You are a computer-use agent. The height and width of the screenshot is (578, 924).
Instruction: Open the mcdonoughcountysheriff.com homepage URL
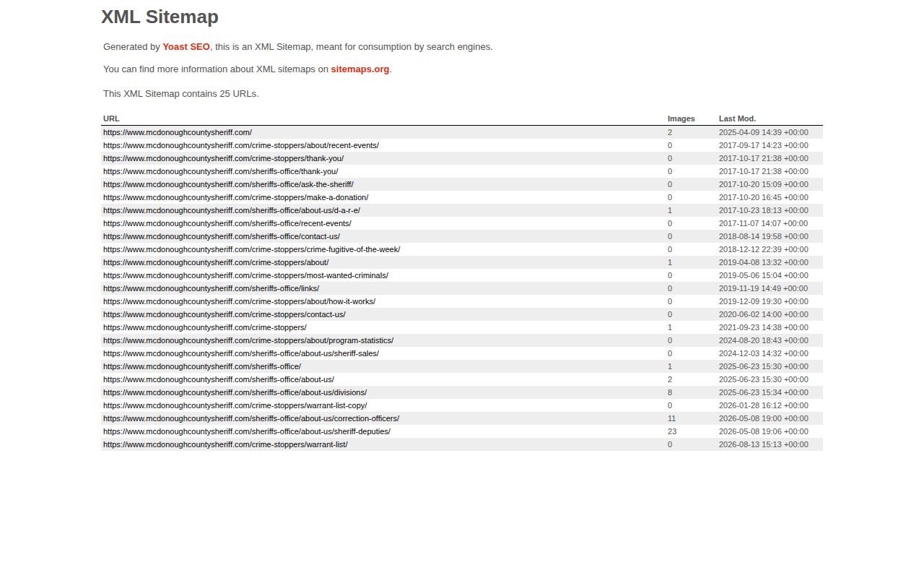point(178,132)
